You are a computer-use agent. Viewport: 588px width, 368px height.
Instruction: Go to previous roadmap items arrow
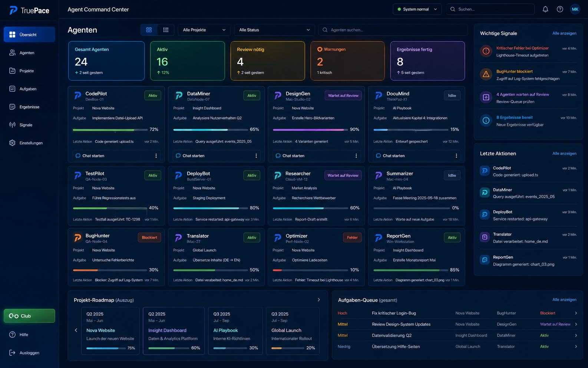tap(76, 330)
